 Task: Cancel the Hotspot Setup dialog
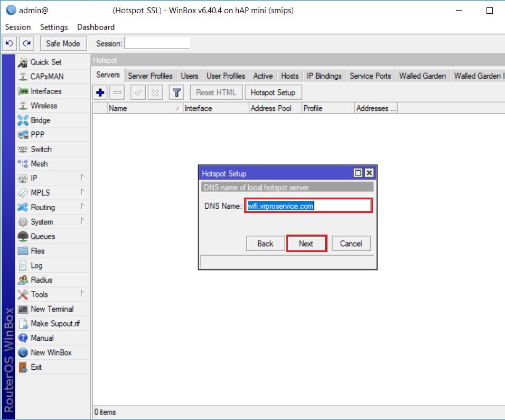(x=351, y=244)
